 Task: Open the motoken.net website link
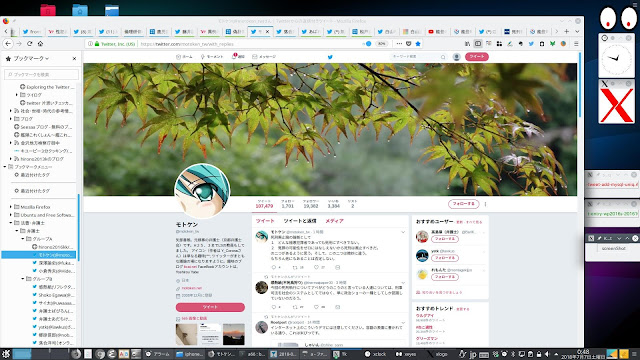[x=191, y=288]
